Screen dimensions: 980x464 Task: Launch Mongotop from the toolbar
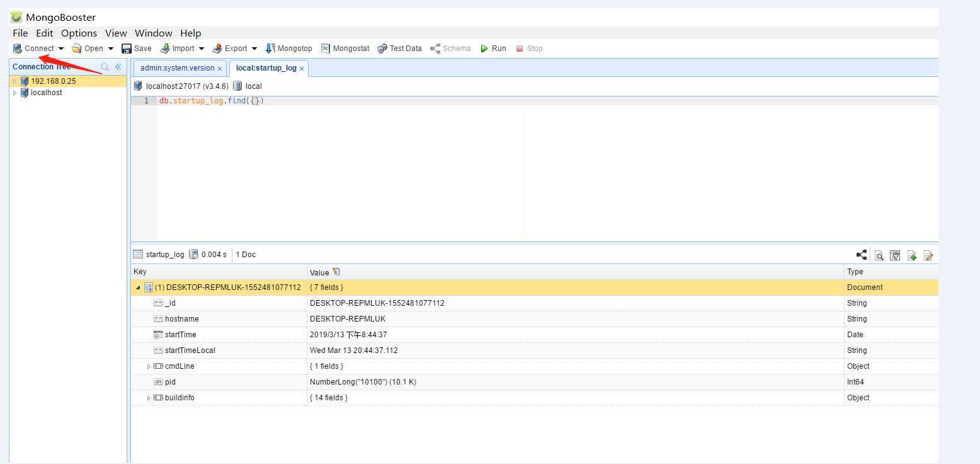click(289, 49)
